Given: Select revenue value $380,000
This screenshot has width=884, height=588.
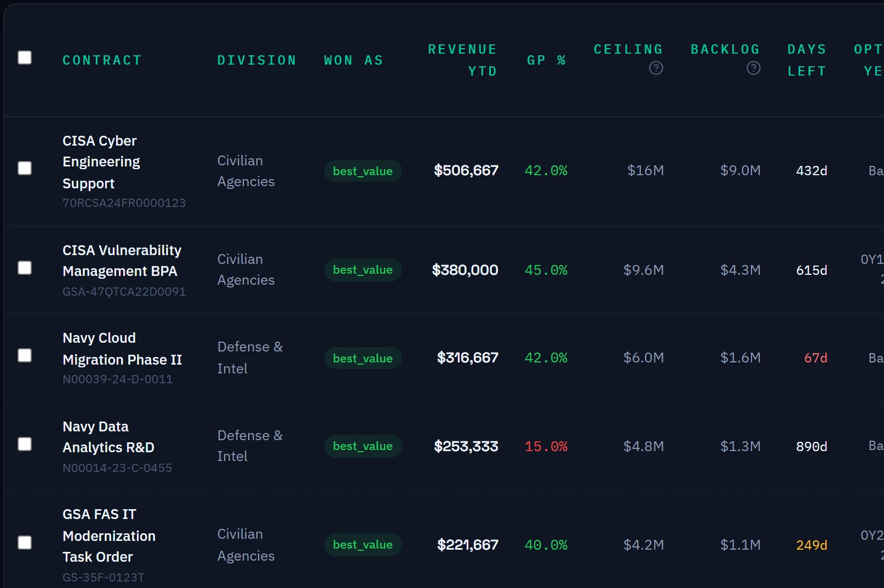Looking at the screenshot, I should point(464,270).
